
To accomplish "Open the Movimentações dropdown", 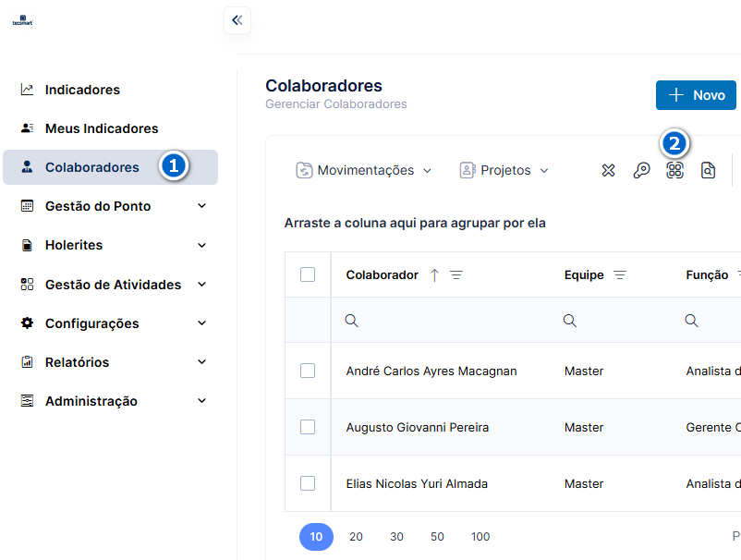I will 364,170.
